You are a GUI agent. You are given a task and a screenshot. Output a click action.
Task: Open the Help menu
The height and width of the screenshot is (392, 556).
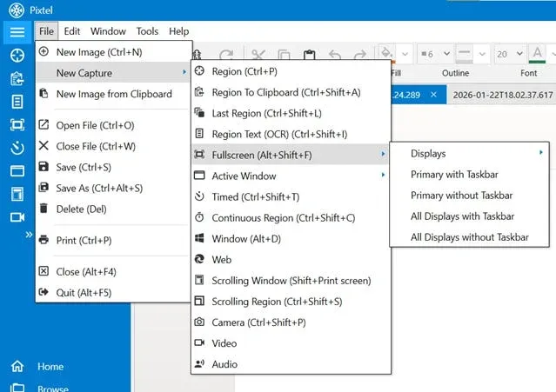coord(178,31)
